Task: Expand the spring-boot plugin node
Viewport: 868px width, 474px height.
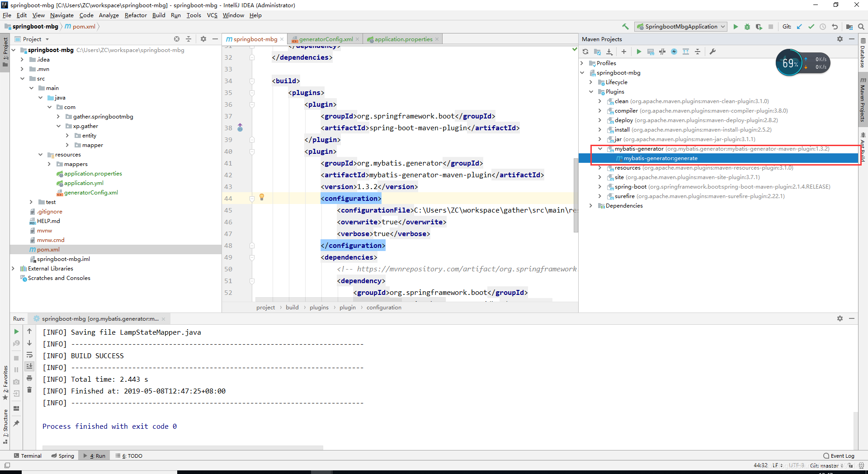Action: pyautogui.click(x=600, y=187)
